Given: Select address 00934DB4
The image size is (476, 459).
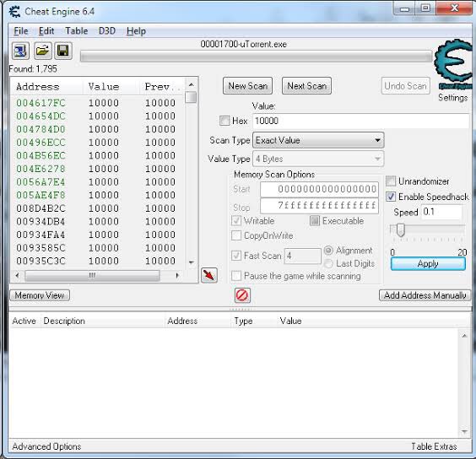Looking at the screenshot, I should (41, 221).
